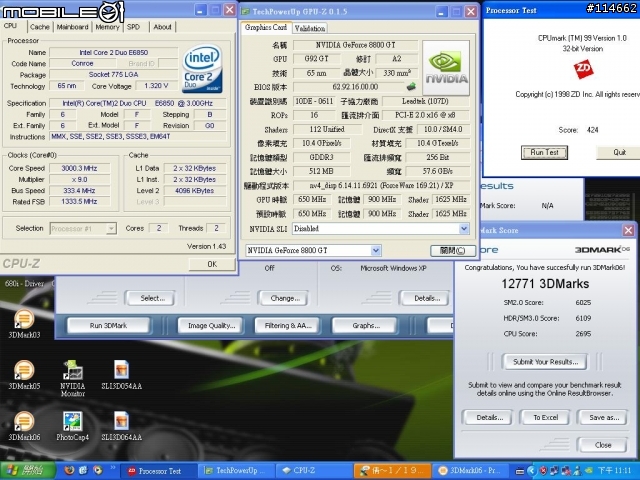
Task: Click Details... in the 3DMark Score dialog
Action: (489, 418)
